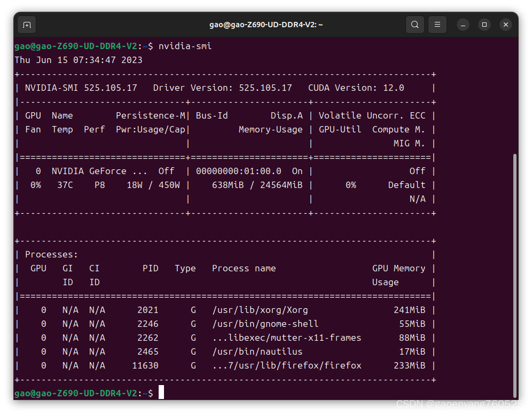Click gnome-shell memory usage 55MiB
The image size is (532, 415).
pyautogui.click(x=412, y=324)
